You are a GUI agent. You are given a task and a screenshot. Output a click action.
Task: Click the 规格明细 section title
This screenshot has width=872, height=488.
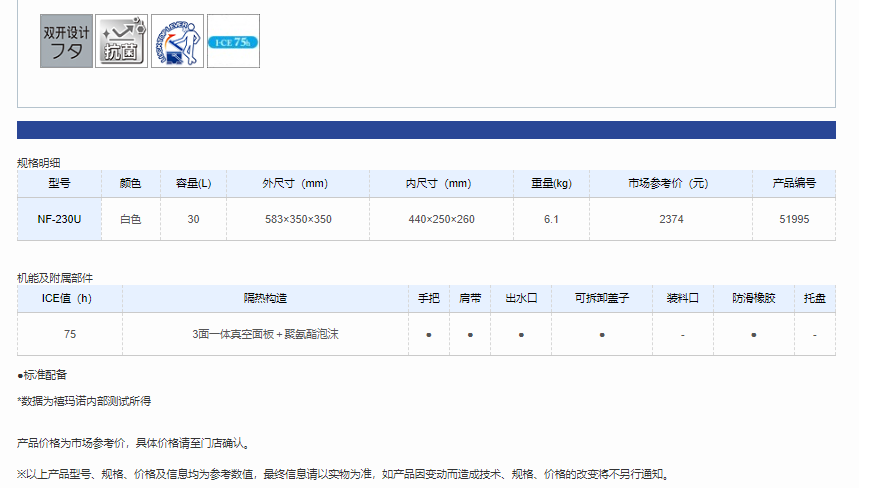pyautogui.click(x=38, y=163)
